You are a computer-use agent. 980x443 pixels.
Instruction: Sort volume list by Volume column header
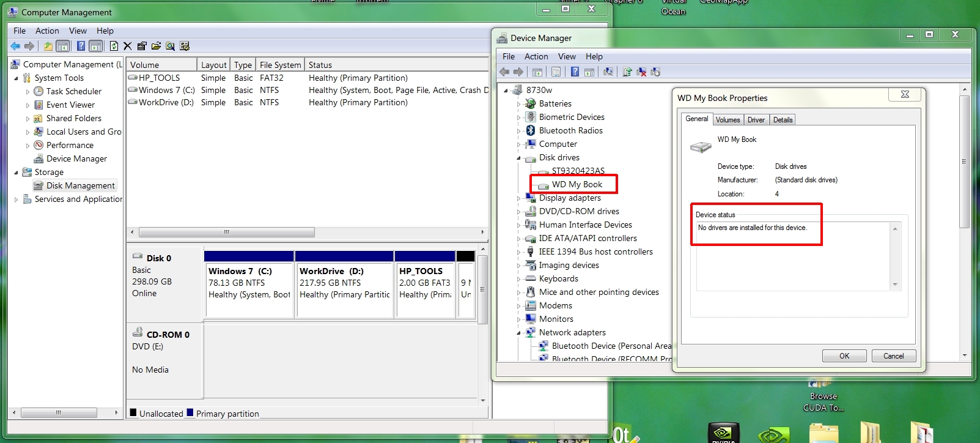click(162, 65)
